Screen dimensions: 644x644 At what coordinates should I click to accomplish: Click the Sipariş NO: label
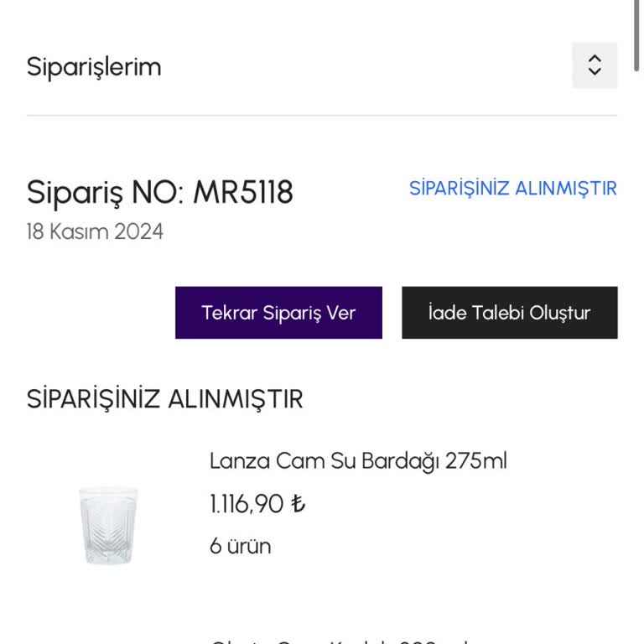coord(106,193)
